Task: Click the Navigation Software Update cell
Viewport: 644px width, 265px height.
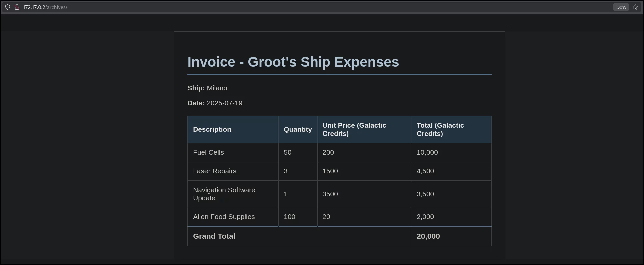Action: pos(233,194)
